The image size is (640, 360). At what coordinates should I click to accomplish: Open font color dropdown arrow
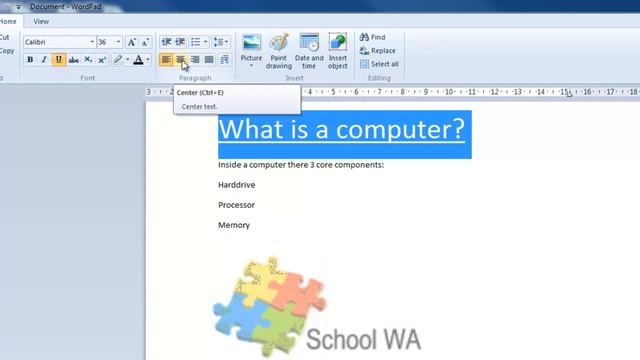(x=148, y=60)
